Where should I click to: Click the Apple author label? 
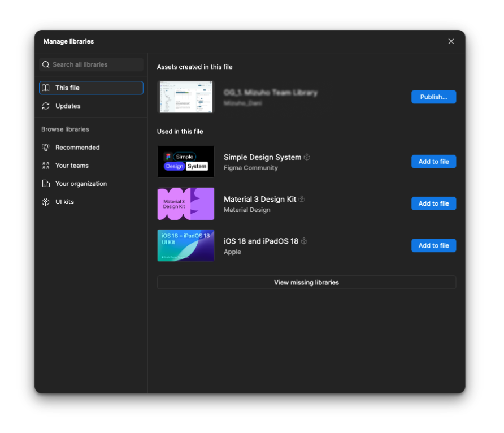pyautogui.click(x=232, y=252)
